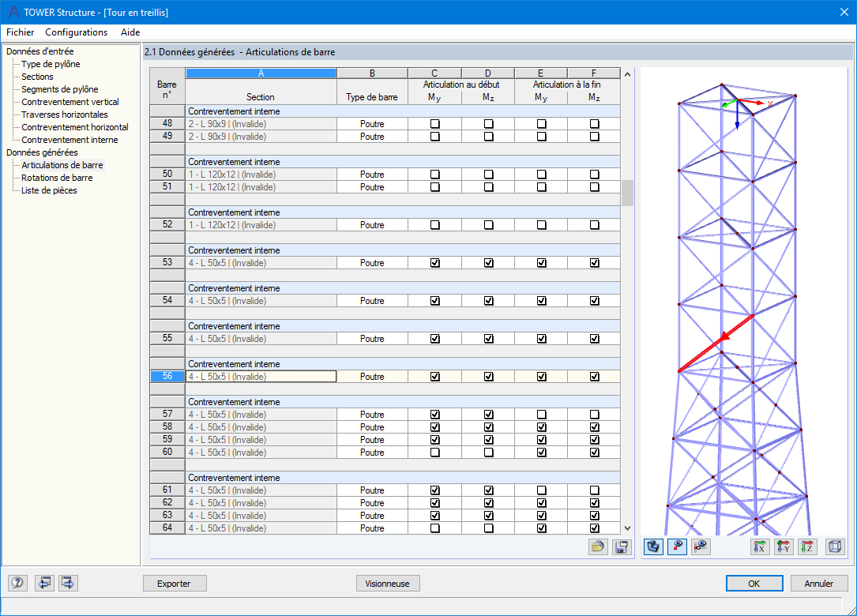Select Données générées tree node
The image size is (857, 616).
tap(42, 152)
